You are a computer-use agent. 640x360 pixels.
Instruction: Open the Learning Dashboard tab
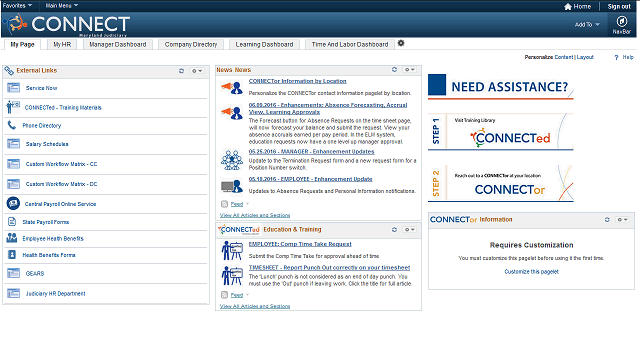click(264, 44)
